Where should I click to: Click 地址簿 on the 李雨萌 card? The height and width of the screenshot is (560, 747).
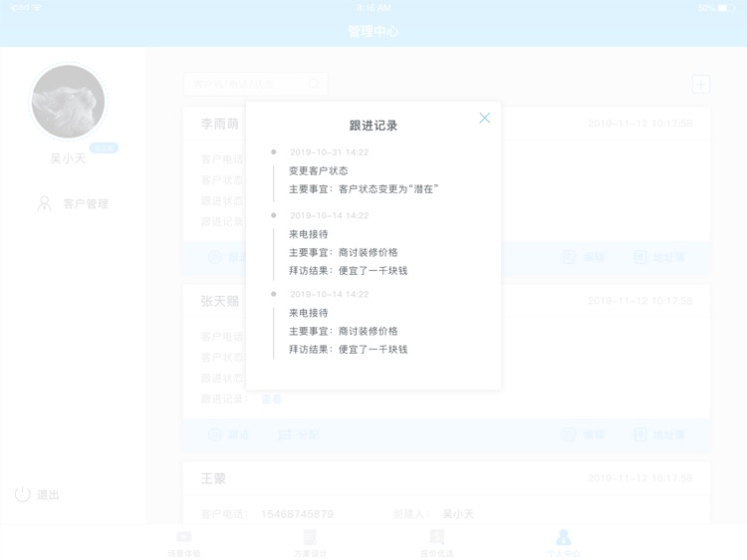(x=659, y=257)
